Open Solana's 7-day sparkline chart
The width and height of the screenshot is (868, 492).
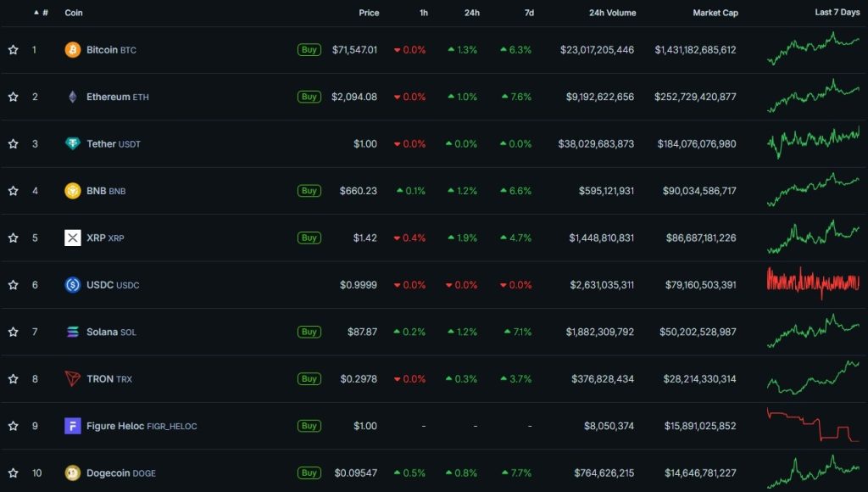[813, 332]
